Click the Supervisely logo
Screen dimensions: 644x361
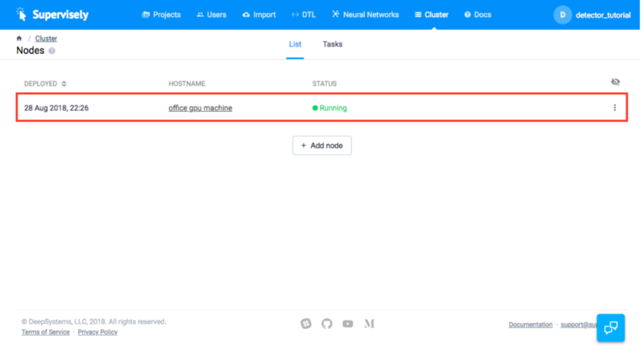(52, 15)
